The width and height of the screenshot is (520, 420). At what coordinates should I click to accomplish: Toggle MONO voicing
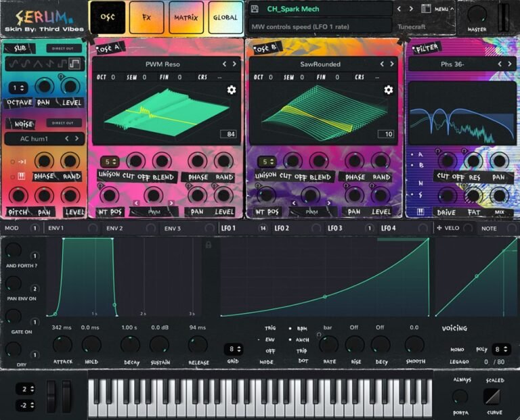coord(457,350)
